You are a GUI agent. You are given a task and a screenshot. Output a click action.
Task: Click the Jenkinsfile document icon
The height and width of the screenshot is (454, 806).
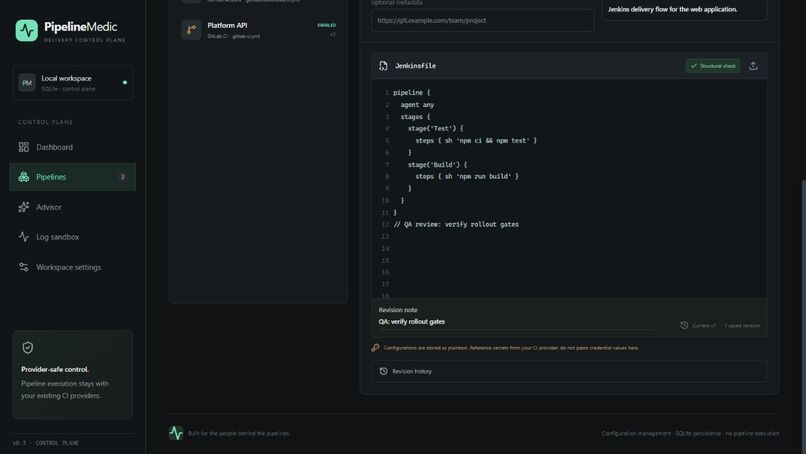tap(383, 66)
